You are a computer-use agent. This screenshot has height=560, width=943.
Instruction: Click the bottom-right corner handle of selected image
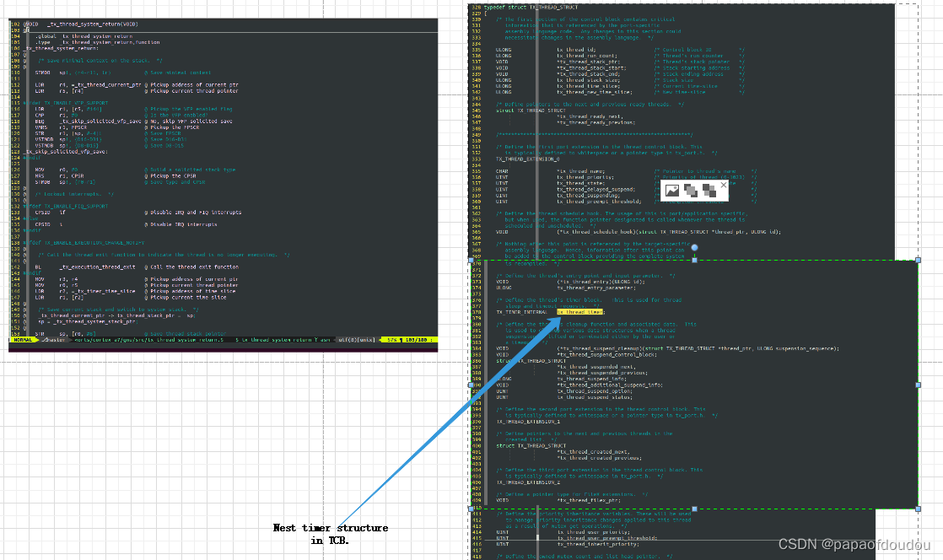[x=918, y=509]
